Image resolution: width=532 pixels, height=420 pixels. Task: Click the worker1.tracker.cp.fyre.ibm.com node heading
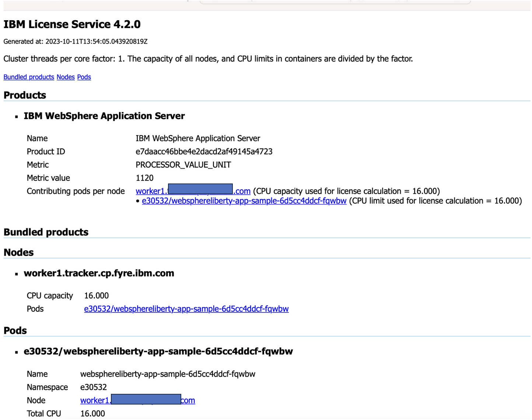click(x=99, y=273)
